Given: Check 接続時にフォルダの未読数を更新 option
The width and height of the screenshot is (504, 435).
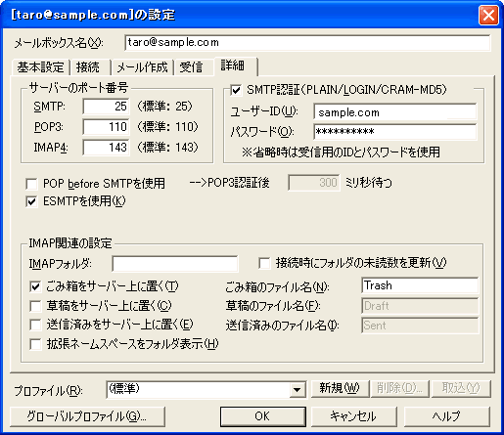Looking at the screenshot, I should (264, 263).
